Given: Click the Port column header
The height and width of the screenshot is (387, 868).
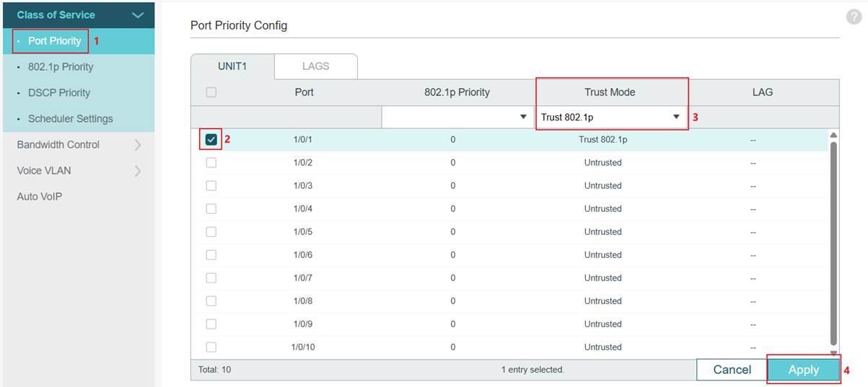Looking at the screenshot, I should (304, 92).
